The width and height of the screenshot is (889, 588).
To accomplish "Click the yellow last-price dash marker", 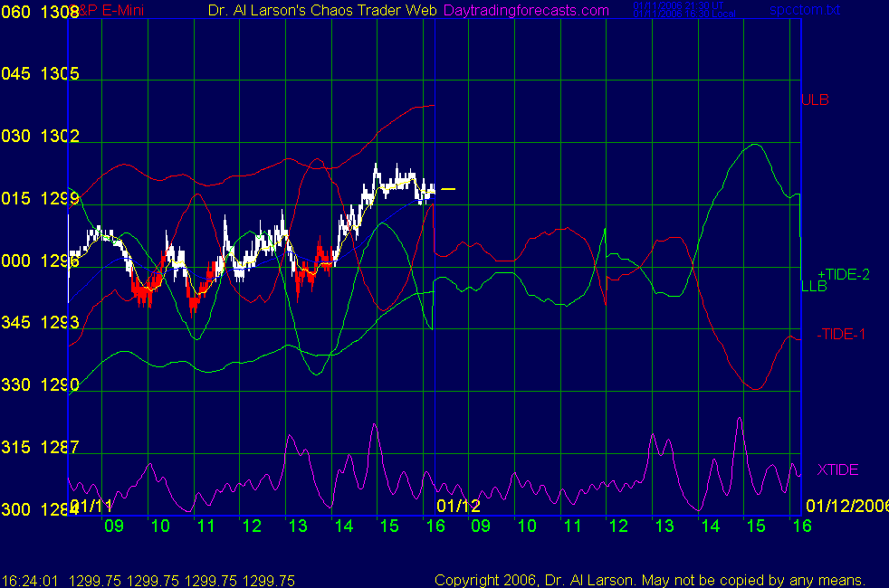I will click(x=448, y=189).
